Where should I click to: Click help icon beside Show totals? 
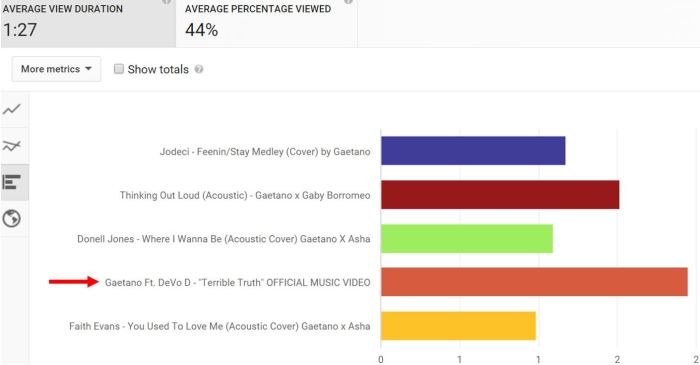[199, 69]
